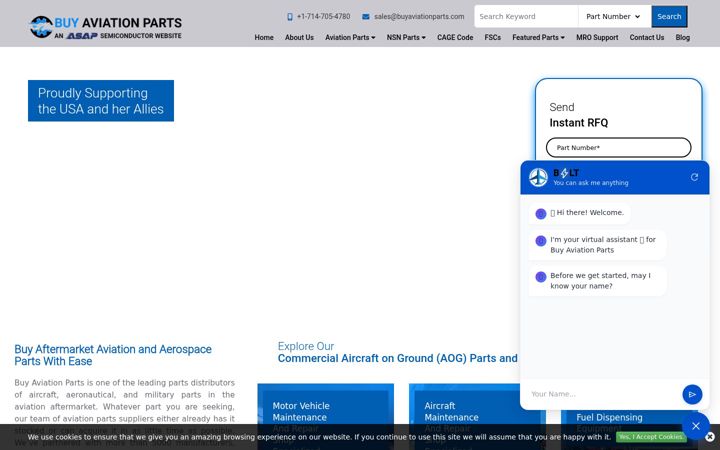
Task: Click 'Before we get started' chat message
Action: (597, 281)
